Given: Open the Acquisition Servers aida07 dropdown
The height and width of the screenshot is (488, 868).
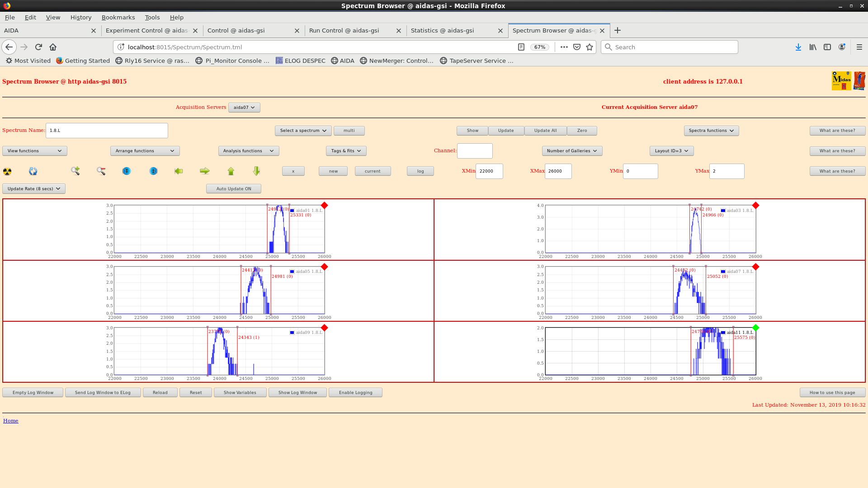Looking at the screenshot, I should coord(244,108).
